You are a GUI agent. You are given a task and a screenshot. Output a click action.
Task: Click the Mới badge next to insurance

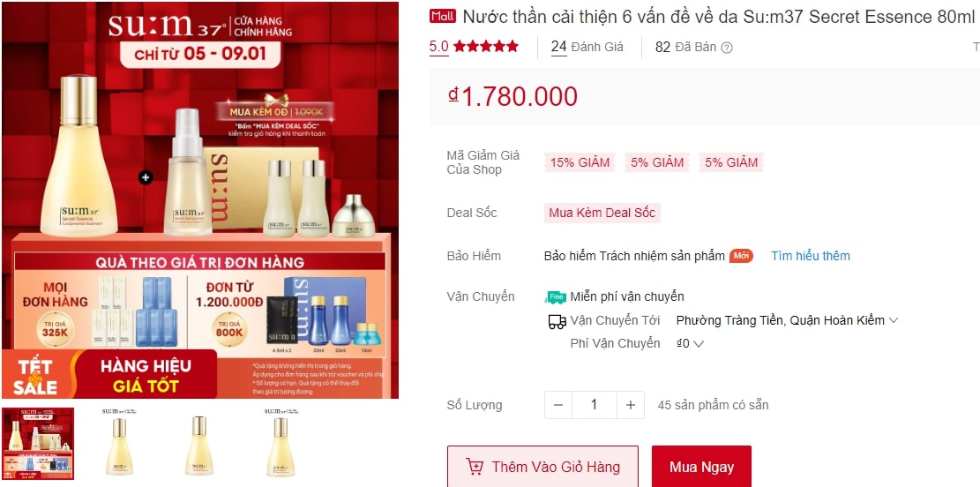[741, 256]
